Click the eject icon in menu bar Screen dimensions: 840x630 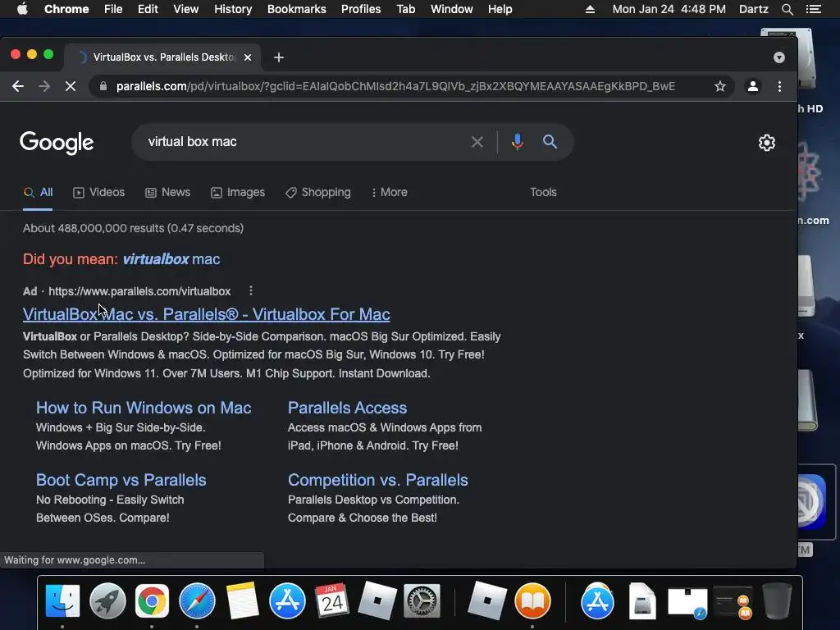(590, 9)
